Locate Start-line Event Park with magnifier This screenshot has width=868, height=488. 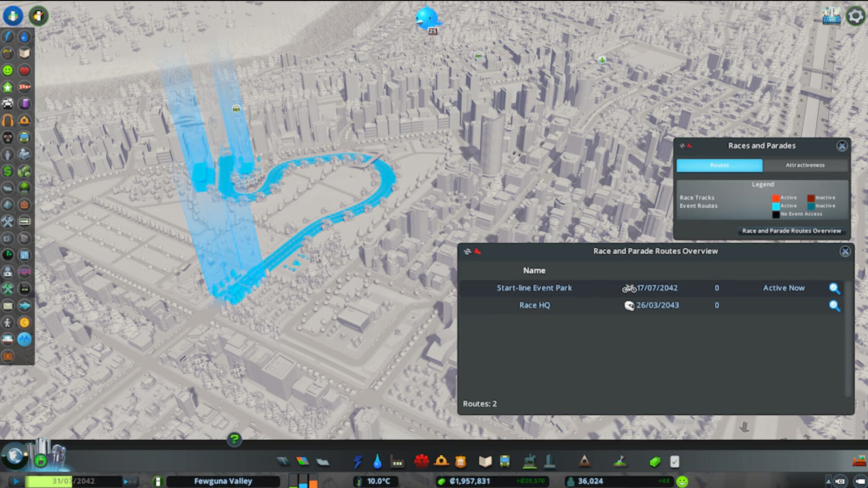[x=834, y=288]
